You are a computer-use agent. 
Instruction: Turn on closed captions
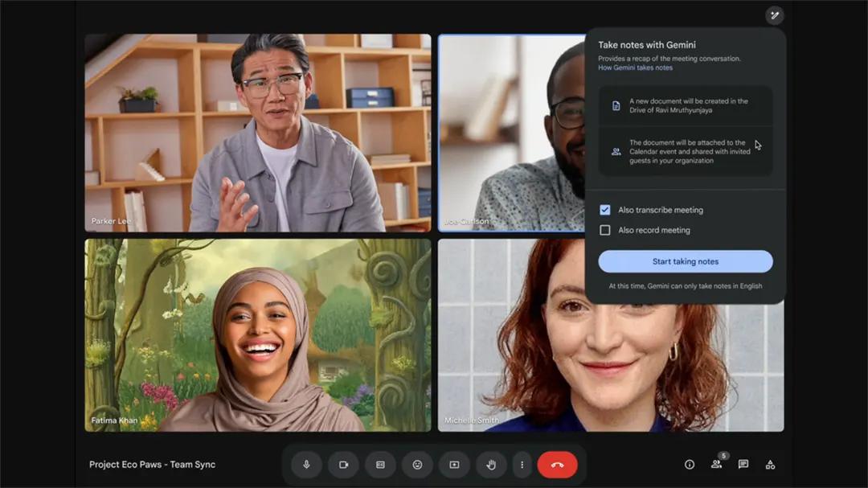click(x=380, y=465)
